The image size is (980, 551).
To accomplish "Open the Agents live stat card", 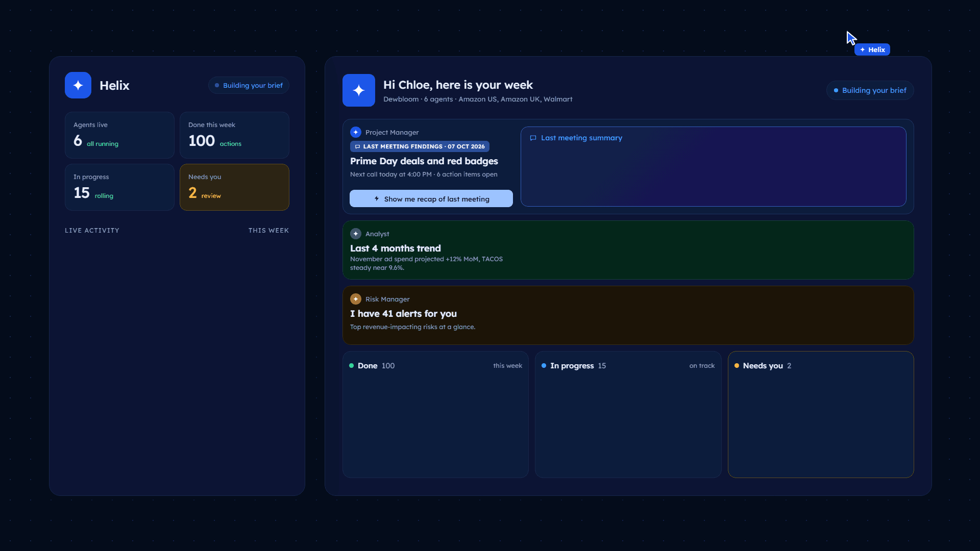I will (119, 135).
